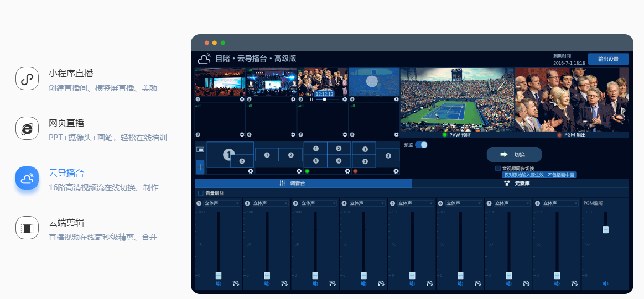Viewport: 644px width, 299px height.
Task: Enable 音视频同步切换 checkbox
Action: 498,168
